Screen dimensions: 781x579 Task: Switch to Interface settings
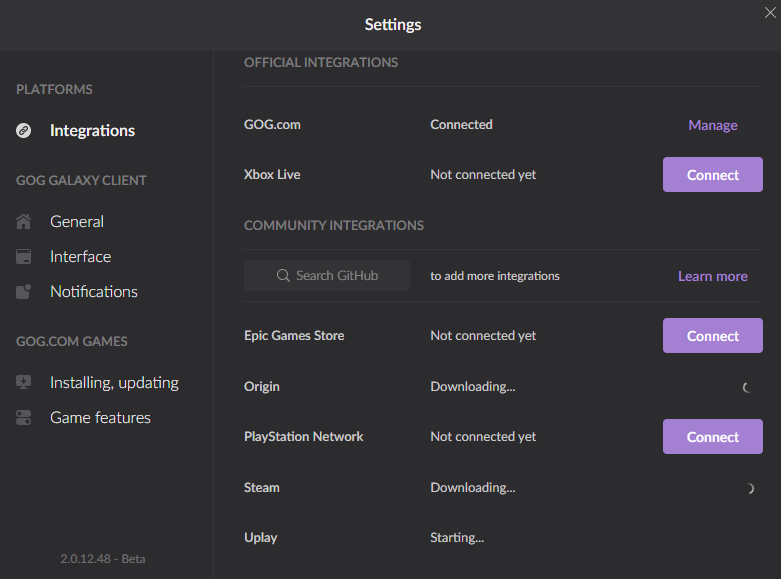[x=80, y=257]
